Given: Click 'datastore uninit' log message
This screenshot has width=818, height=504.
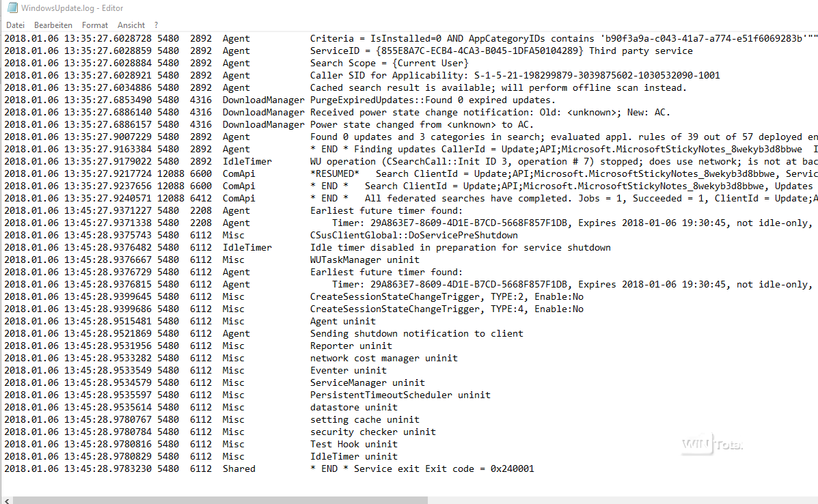Looking at the screenshot, I should click(x=353, y=408).
